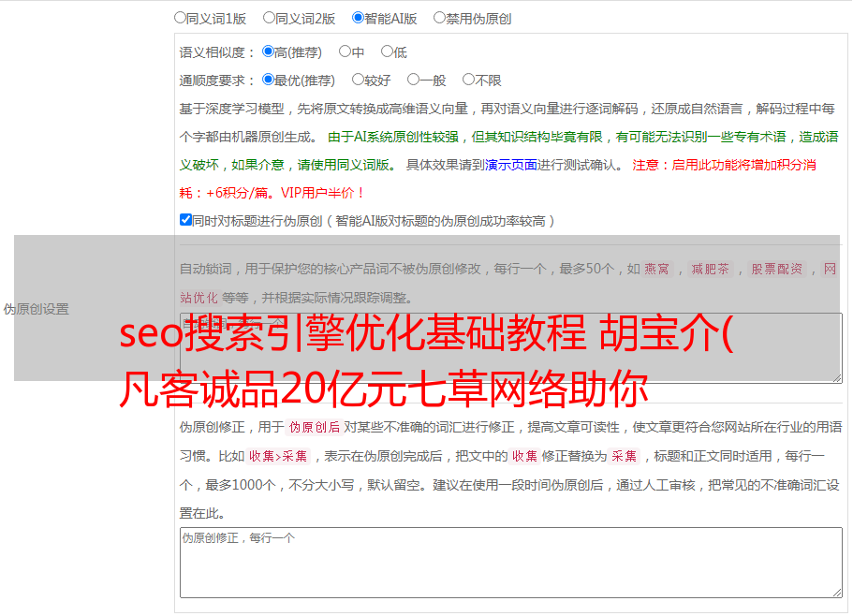Click the red 注意 warning text
The height and width of the screenshot is (616, 853).
498,179
